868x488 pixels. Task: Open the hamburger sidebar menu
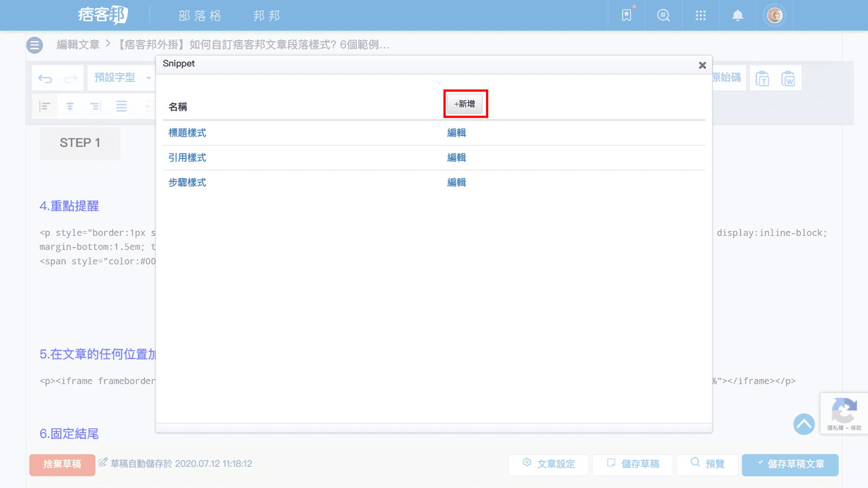coord(35,45)
